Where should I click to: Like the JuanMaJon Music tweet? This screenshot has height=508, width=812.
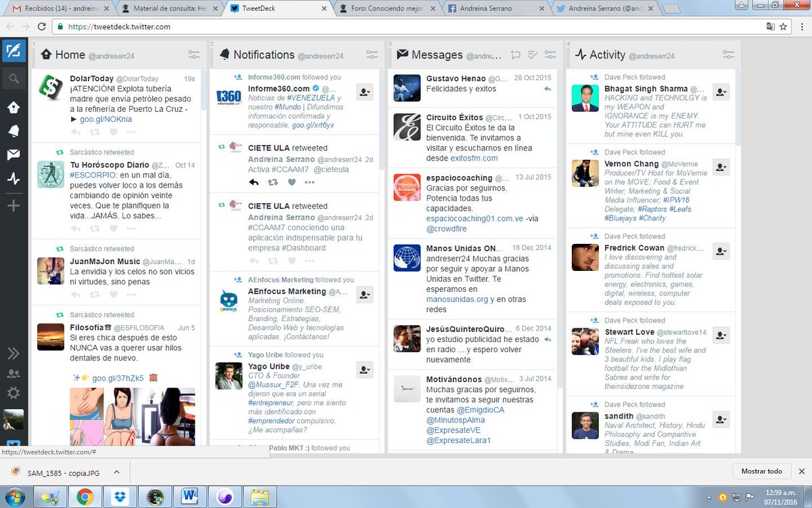(114, 295)
